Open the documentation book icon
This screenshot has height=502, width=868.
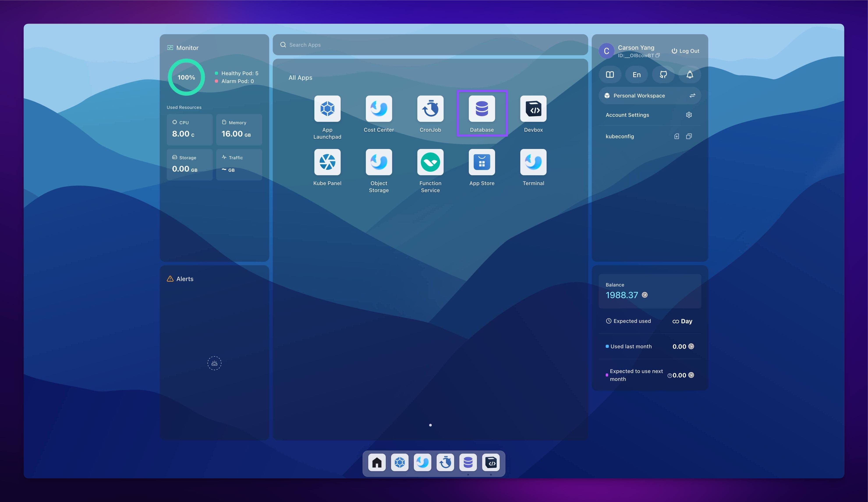tap(610, 74)
